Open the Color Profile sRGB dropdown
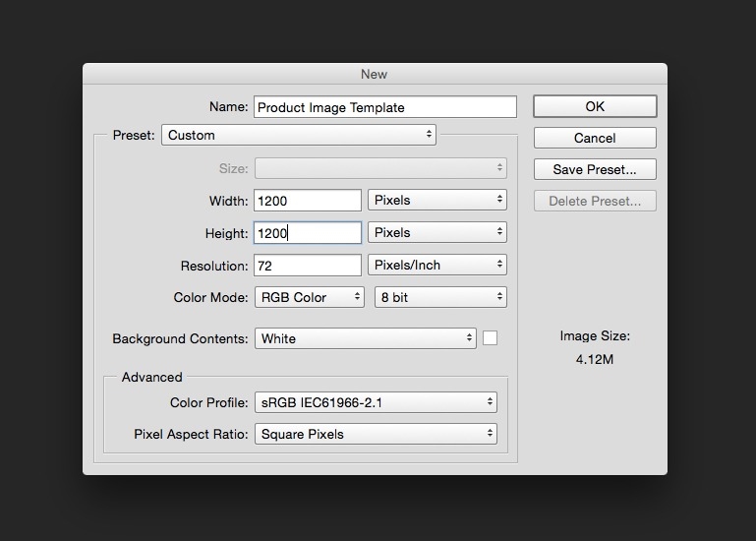 pyautogui.click(x=376, y=402)
